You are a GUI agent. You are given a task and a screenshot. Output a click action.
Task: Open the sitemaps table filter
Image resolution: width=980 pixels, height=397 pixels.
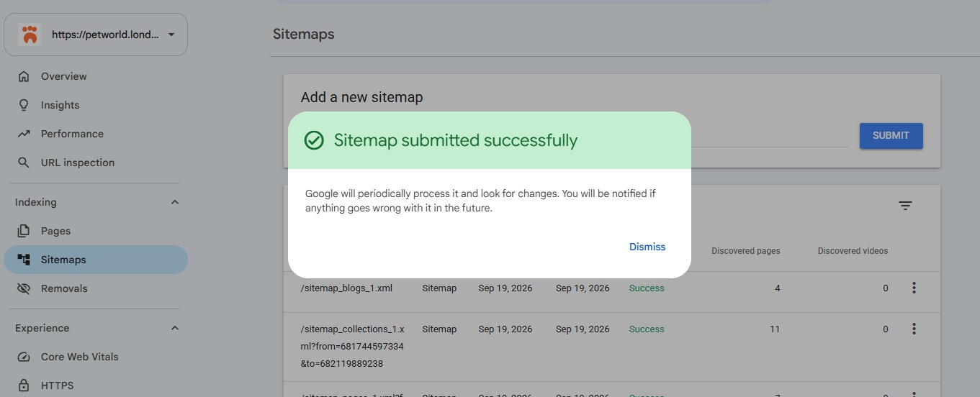[905, 206]
